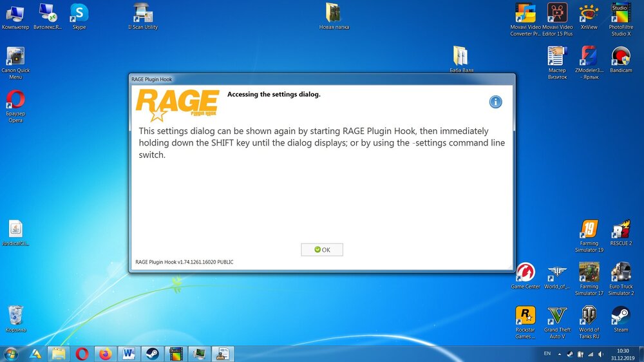Click the version text 'RAGE Plugin Hook v1.74.1261.16020 PUBLIC'
The height and width of the screenshot is (362, 644).
tap(184, 262)
